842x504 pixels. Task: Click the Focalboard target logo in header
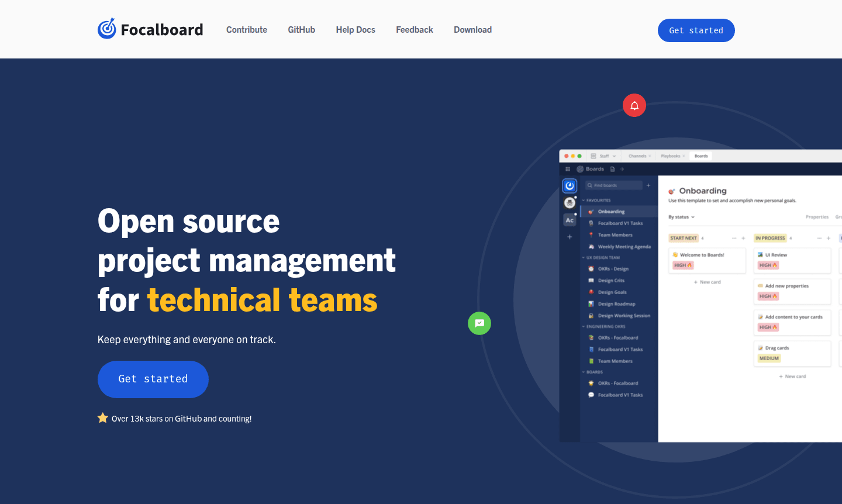point(108,28)
